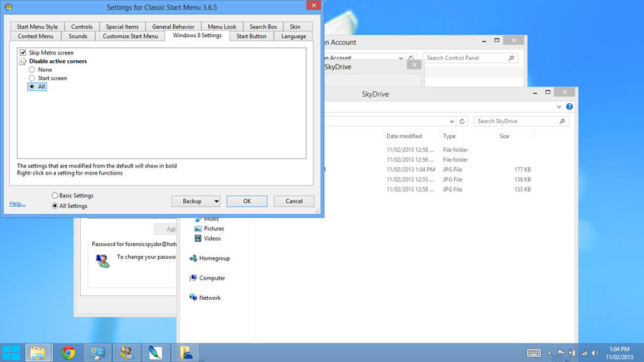Image resolution: width=644 pixels, height=362 pixels.
Task: Sort by the Size column header
Action: (504, 136)
